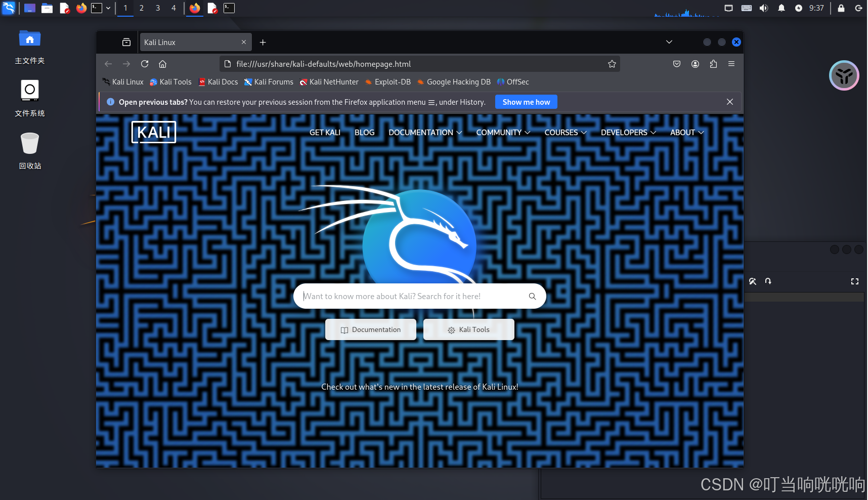Open Kali NetHunter bookmark
The height and width of the screenshot is (500, 868).
tap(329, 82)
